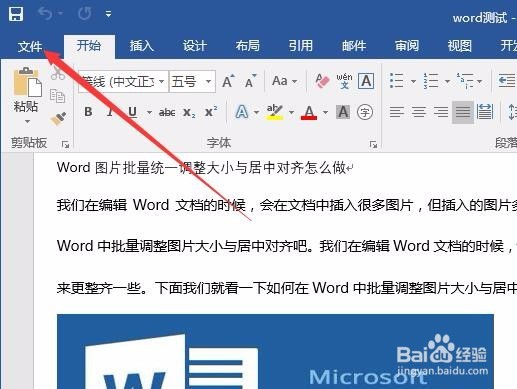Click Increase Font Size icon
Screen dimensions: 517x389
point(229,81)
